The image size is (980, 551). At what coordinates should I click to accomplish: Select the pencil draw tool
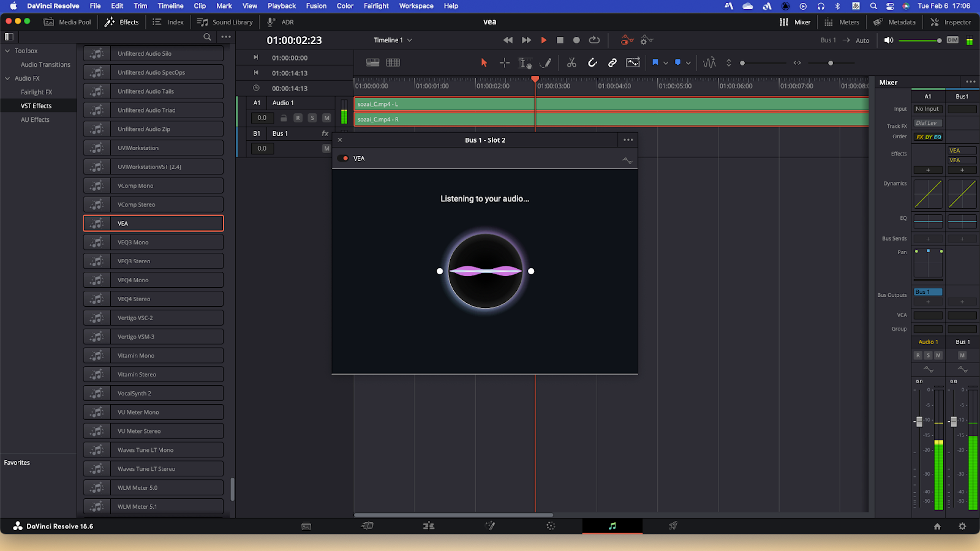tap(546, 62)
